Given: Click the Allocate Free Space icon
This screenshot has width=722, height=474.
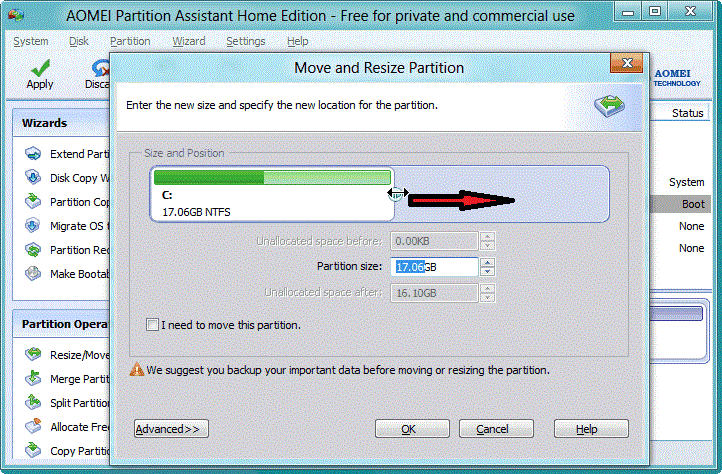Looking at the screenshot, I should pyautogui.click(x=33, y=427).
